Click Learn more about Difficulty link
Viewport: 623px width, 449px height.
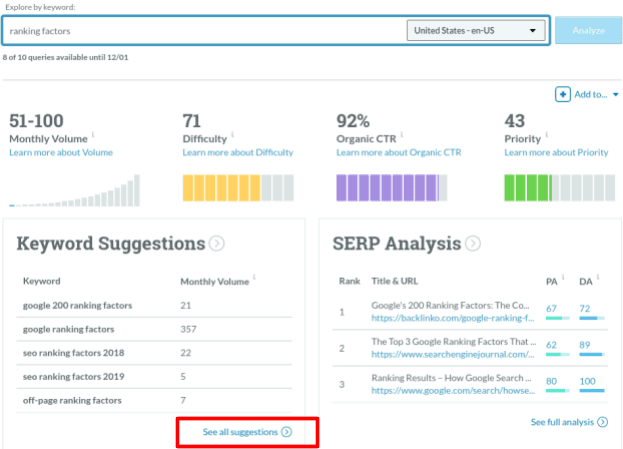tap(238, 152)
